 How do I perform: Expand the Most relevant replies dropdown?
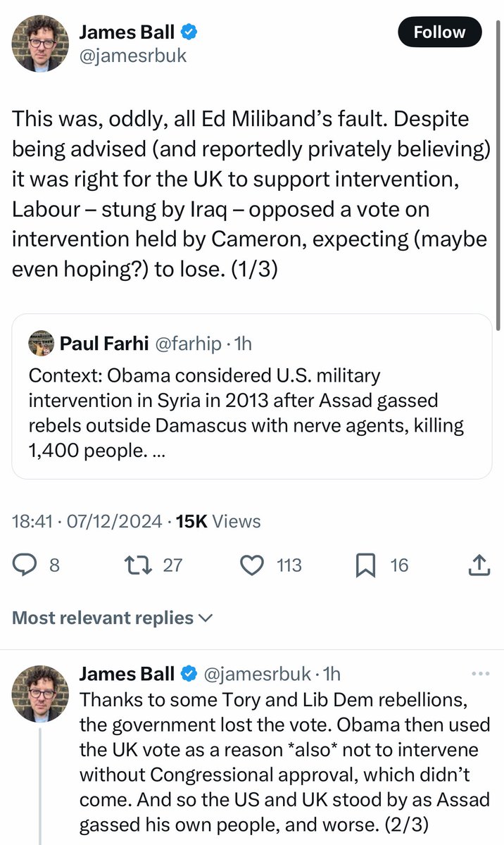click(113, 618)
